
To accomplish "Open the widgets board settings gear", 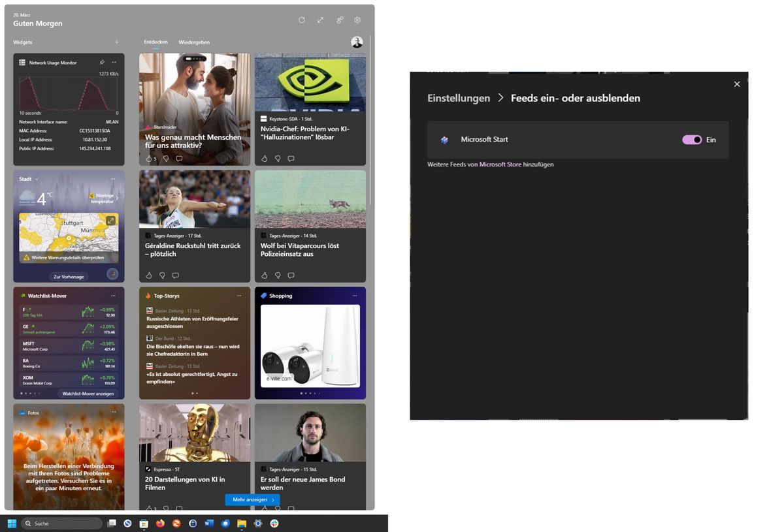I will pyautogui.click(x=357, y=20).
